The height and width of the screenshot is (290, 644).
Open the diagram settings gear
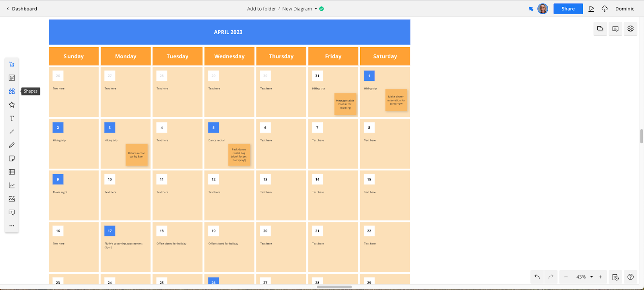coord(630,29)
